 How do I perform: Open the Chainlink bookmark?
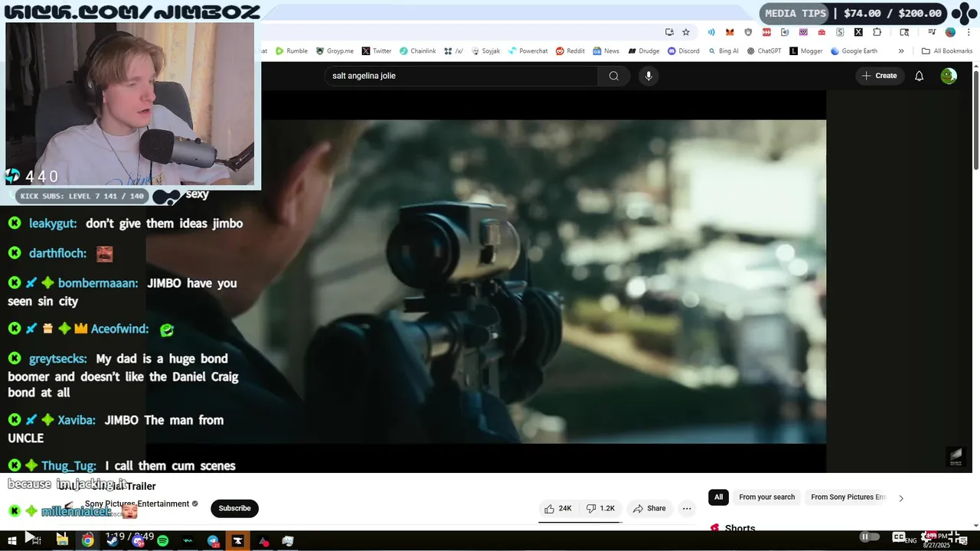[x=417, y=51]
